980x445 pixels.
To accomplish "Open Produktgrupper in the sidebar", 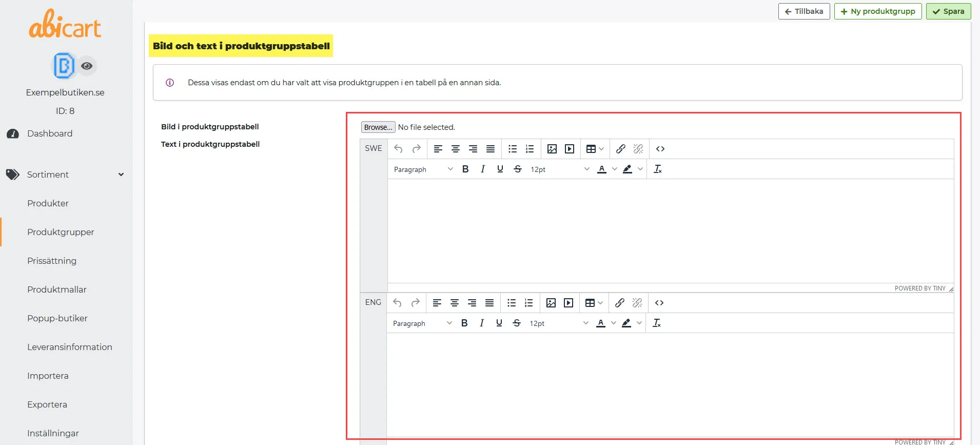I will [61, 232].
